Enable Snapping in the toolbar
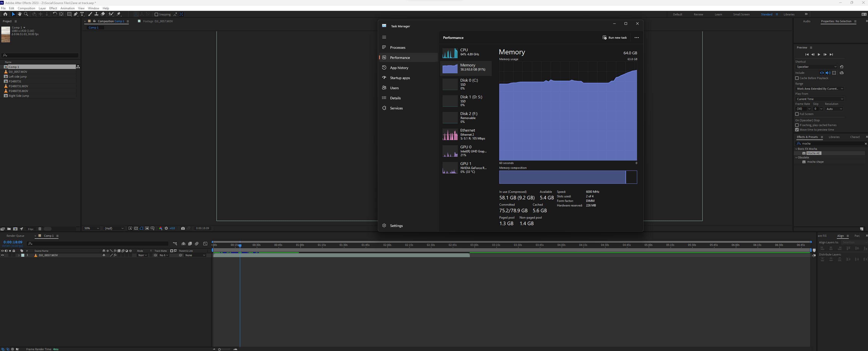The width and height of the screenshot is (868, 351). 157,14
